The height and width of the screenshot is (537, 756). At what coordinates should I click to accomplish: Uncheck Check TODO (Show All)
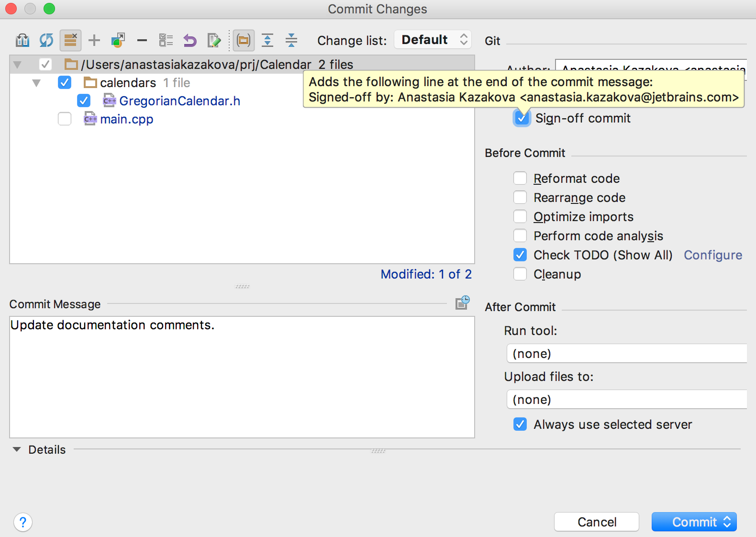[x=520, y=255]
